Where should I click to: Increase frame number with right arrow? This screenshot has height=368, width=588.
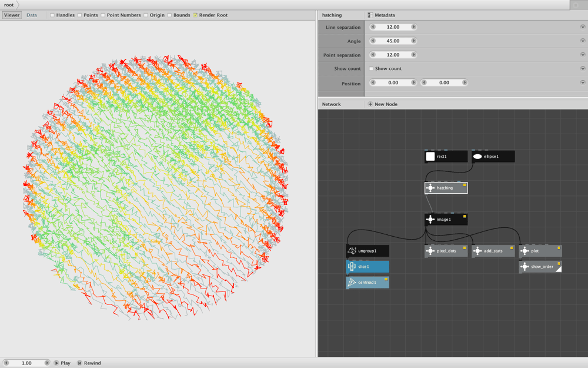47,363
